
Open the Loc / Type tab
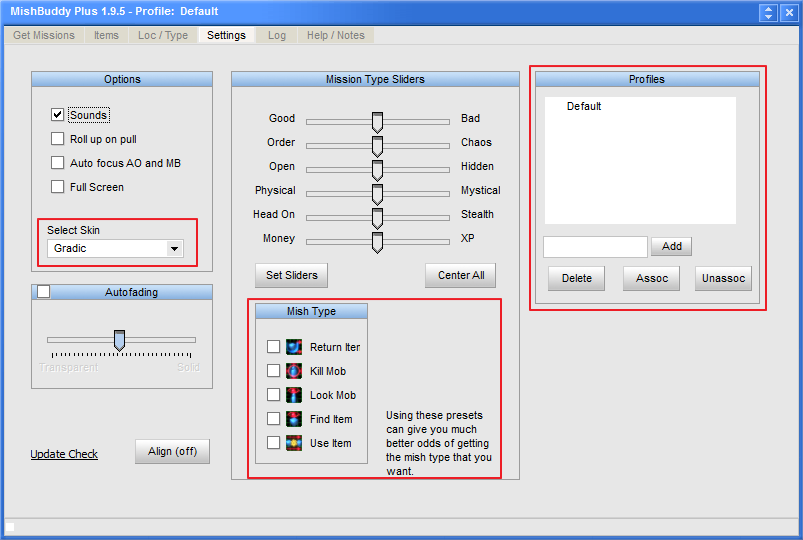163,35
